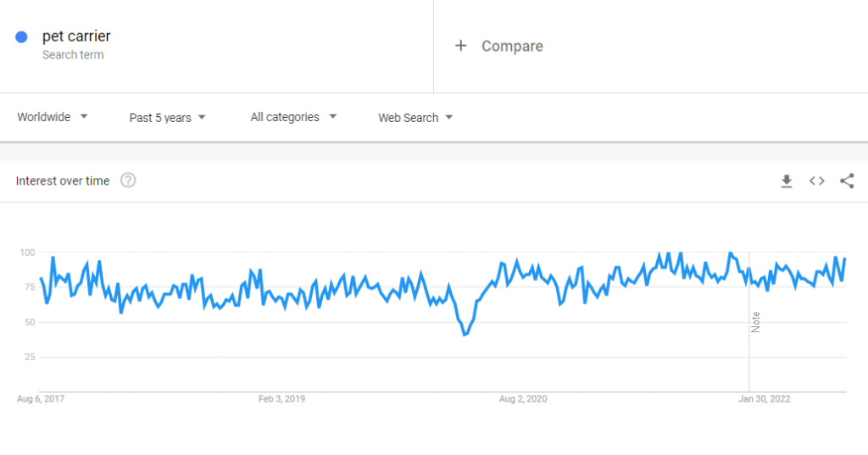868x455 pixels.
Task: Click the Note marker on the chart
Action: coord(755,322)
